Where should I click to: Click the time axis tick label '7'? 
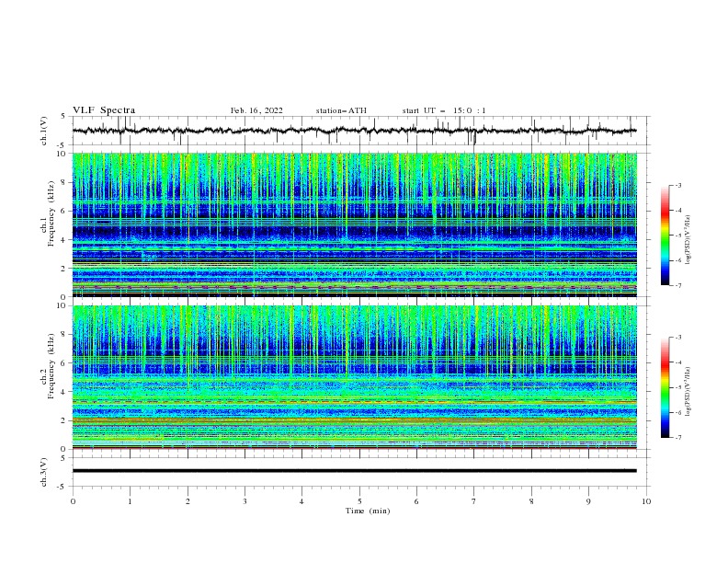(474, 501)
